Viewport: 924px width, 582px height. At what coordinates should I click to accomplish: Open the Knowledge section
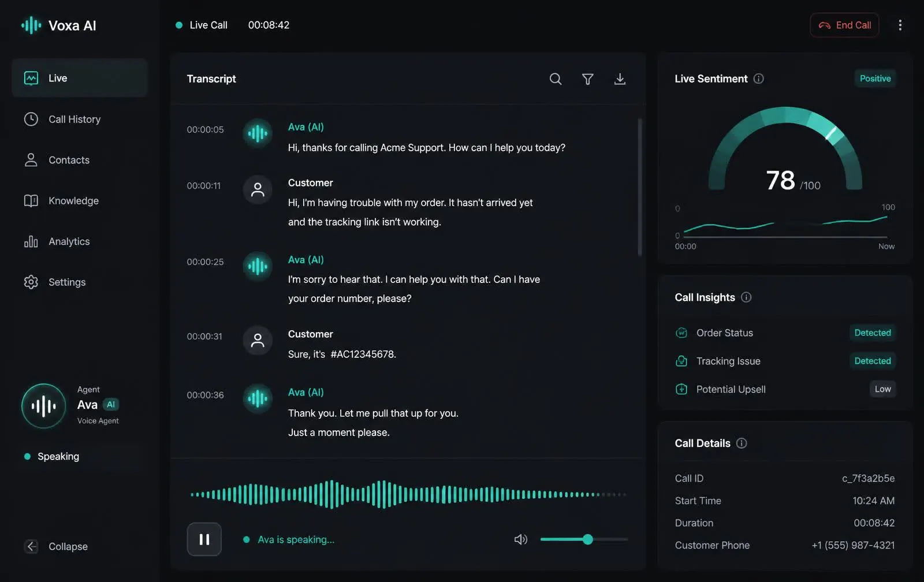(x=80, y=200)
